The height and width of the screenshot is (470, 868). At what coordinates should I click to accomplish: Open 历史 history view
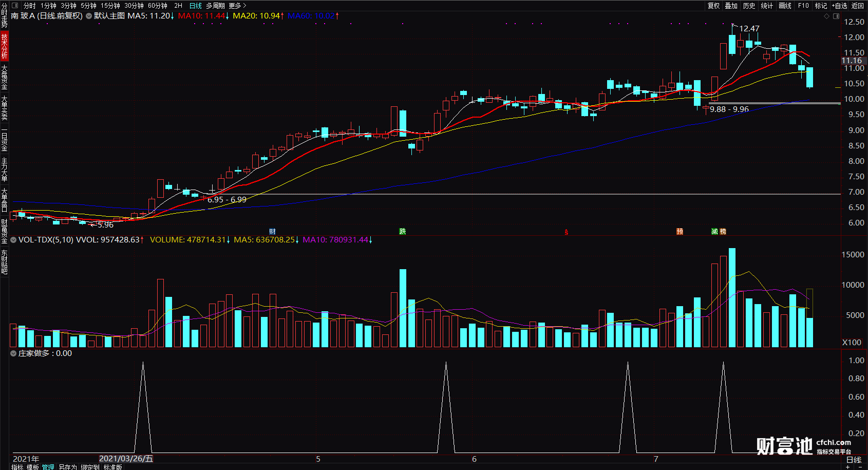pyautogui.click(x=749, y=6)
